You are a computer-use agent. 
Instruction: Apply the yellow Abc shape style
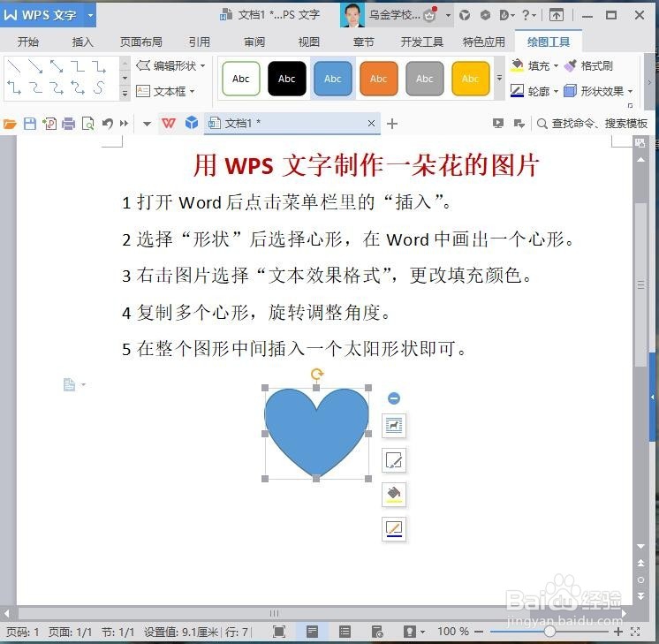(470, 79)
